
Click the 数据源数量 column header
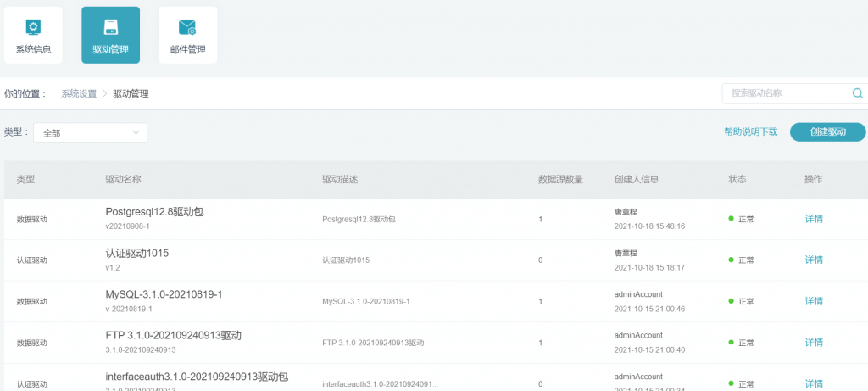click(560, 180)
